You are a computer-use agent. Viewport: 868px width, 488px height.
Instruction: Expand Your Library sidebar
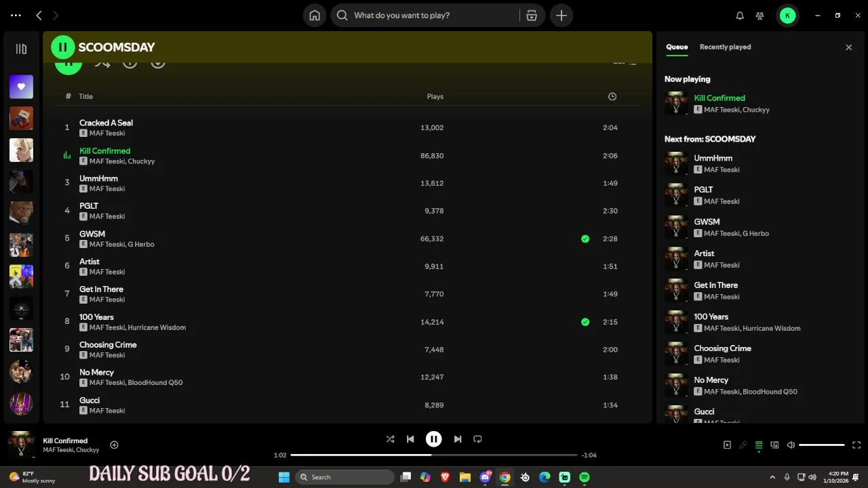coord(21,49)
